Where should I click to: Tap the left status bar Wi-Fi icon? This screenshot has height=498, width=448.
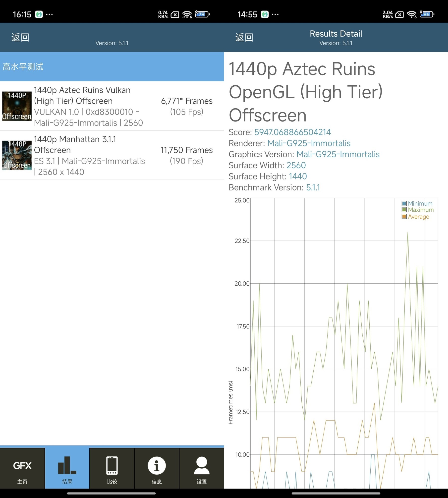tap(187, 14)
